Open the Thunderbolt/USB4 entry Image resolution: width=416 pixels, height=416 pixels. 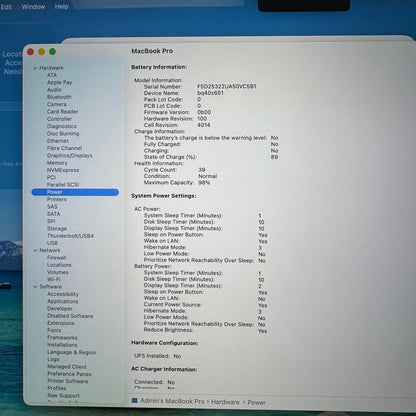click(70, 236)
